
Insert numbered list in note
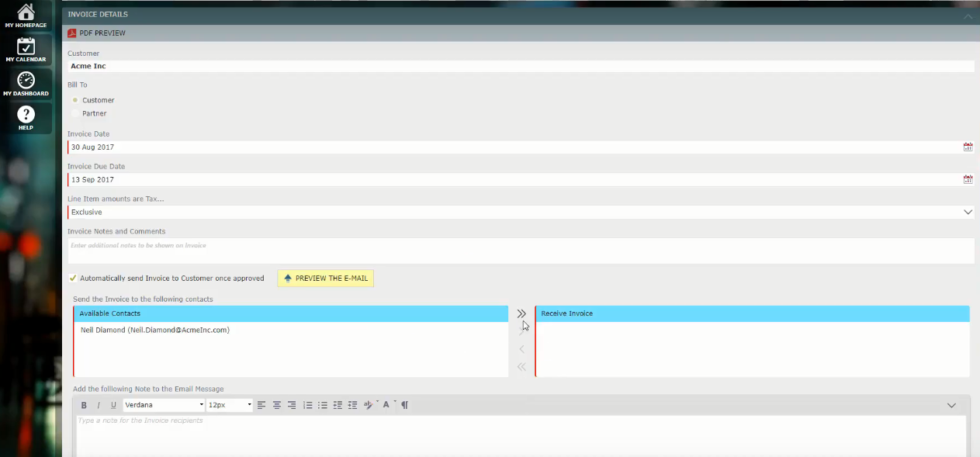308,405
